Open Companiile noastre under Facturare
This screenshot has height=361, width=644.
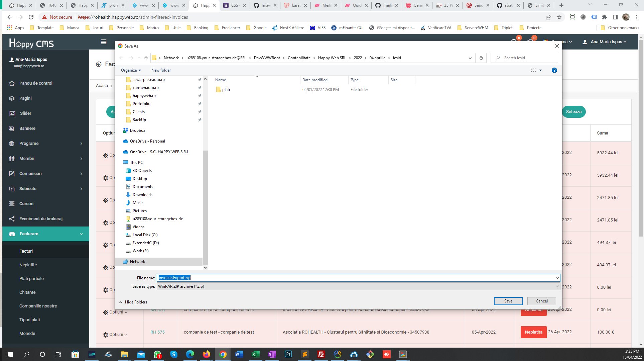pos(38,306)
